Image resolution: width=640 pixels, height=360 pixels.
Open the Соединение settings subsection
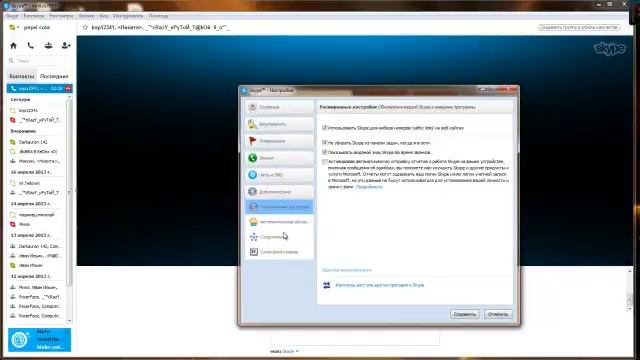pos(280,237)
